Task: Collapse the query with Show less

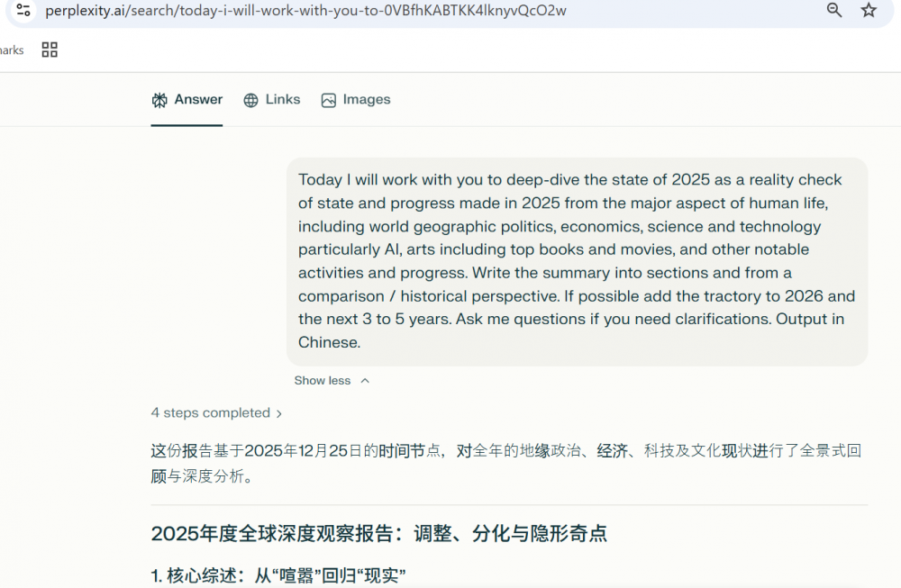Action: tap(322, 381)
